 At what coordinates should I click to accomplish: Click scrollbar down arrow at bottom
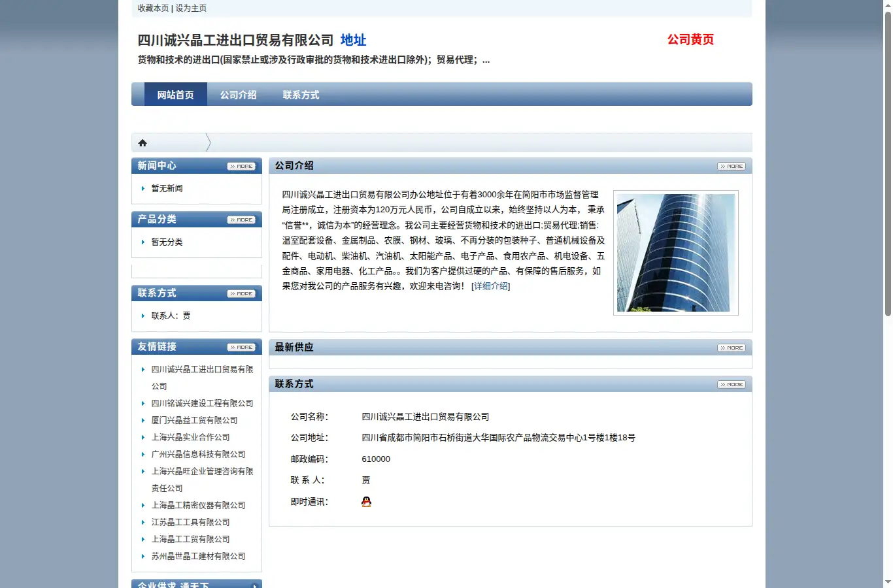(888, 582)
